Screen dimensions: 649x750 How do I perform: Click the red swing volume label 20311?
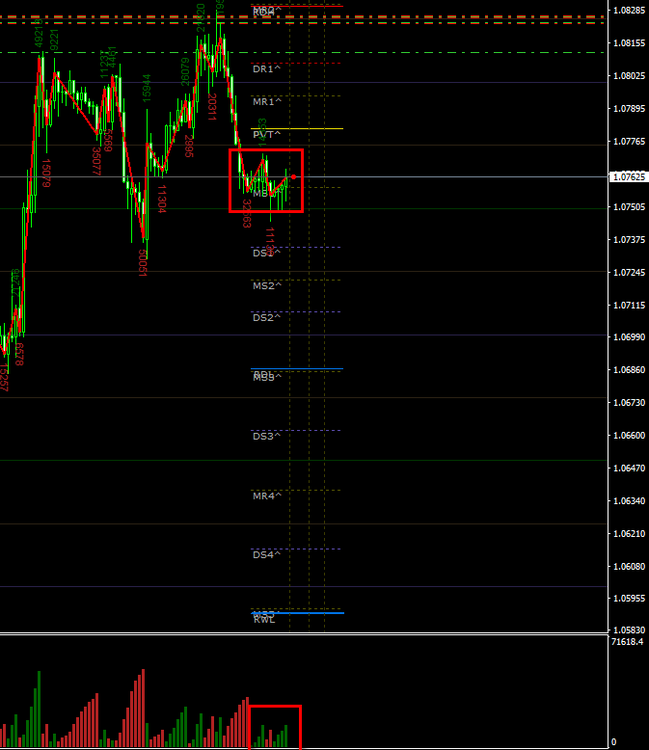pos(211,107)
